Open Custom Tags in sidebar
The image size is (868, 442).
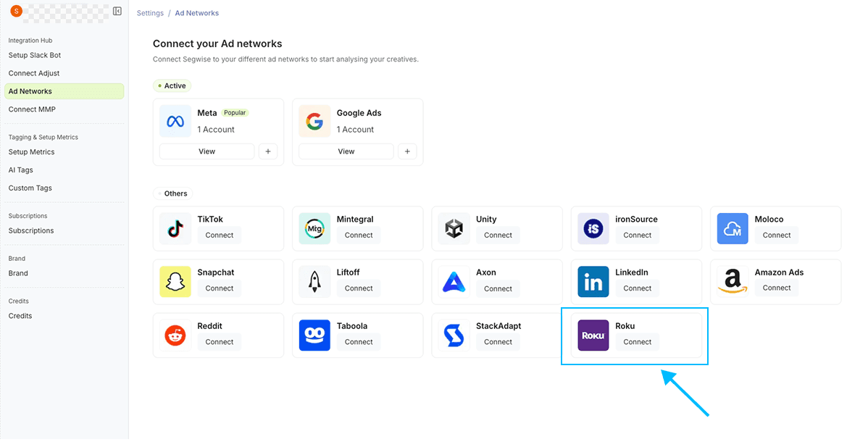coord(30,188)
